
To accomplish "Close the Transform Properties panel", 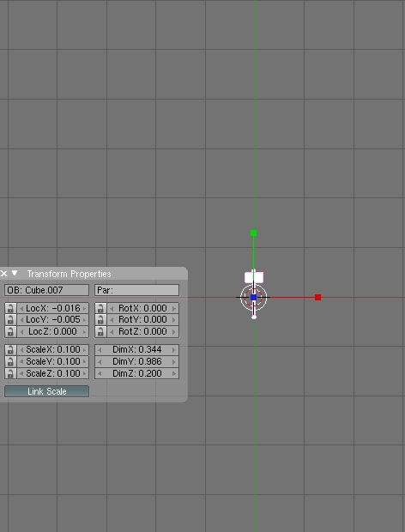I will 3,273.
